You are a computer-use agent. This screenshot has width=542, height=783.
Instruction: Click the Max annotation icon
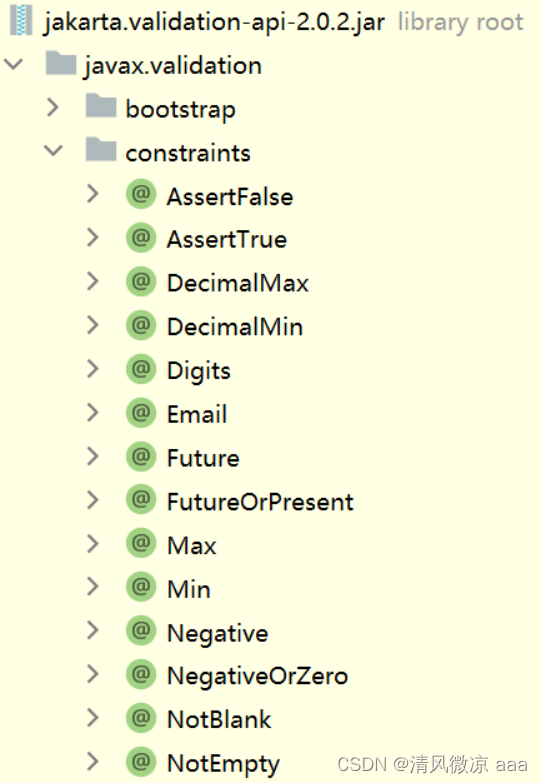[141, 543]
